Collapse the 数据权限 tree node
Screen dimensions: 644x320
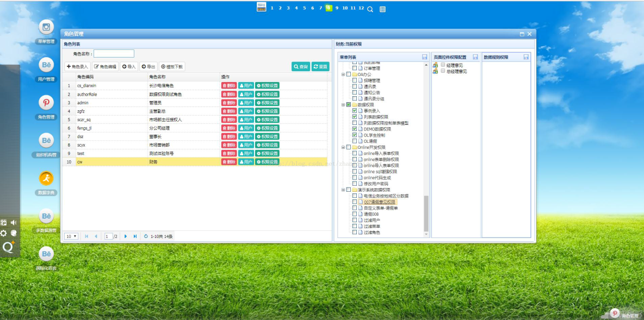click(343, 105)
